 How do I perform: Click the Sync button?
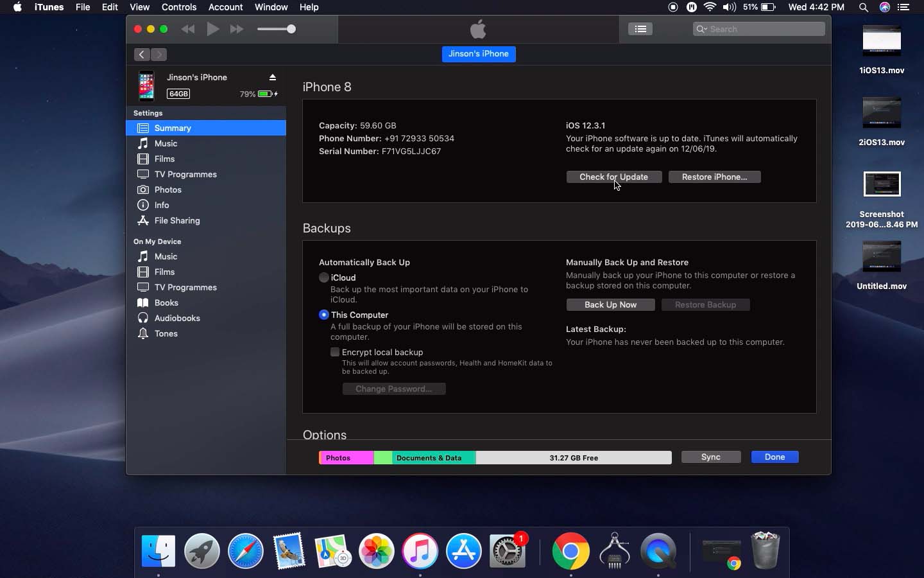point(711,457)
